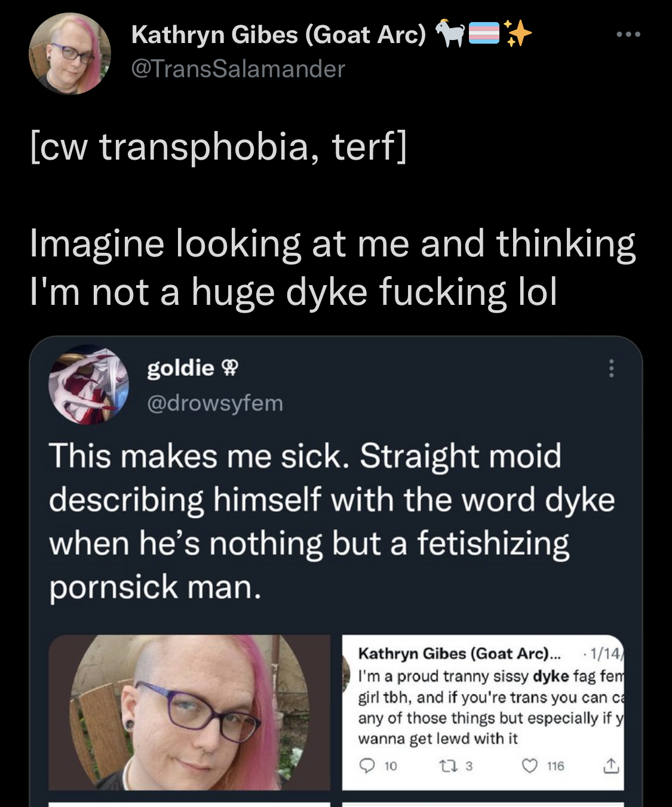Image resolution: width=672 pixels, height=807 pixels.
Task: Open goldie's profile avatar
Action: [88, 384]
